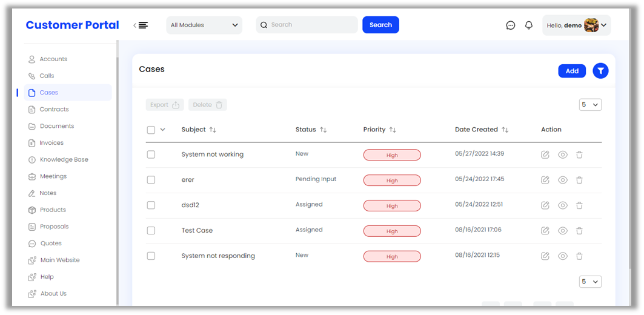
Task: Open the All Modules dropdown
Action: point(204,25)
